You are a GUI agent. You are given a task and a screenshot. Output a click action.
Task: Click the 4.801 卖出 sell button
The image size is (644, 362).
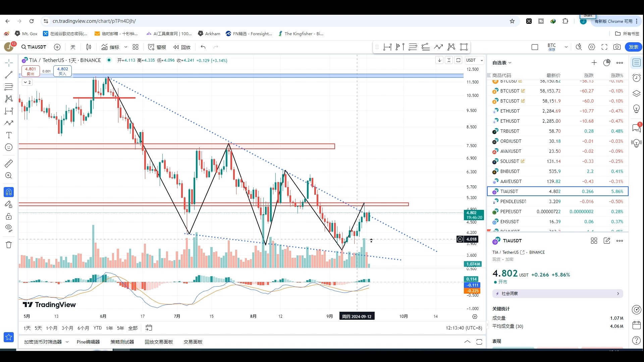point(31,71)
